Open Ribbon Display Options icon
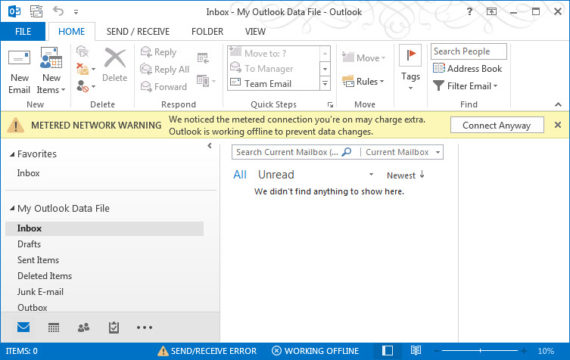 point(491,12)
